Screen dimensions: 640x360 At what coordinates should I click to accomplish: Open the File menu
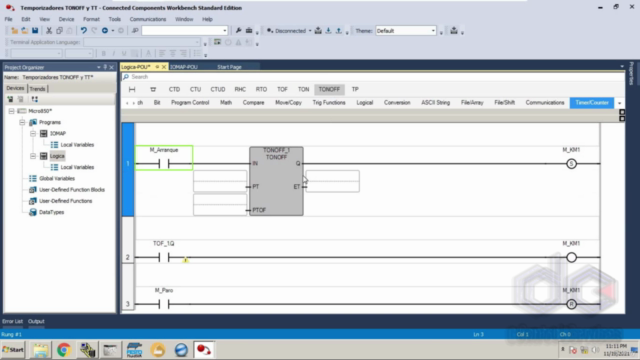[9, 19]
